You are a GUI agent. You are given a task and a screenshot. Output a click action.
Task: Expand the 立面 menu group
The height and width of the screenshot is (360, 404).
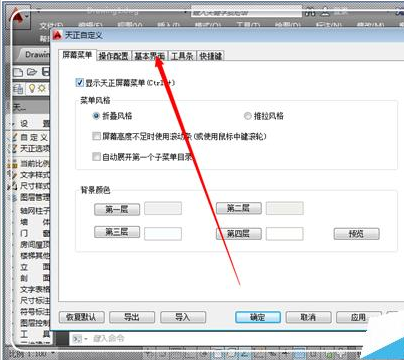pyautogui.click(x=34, y=267)
